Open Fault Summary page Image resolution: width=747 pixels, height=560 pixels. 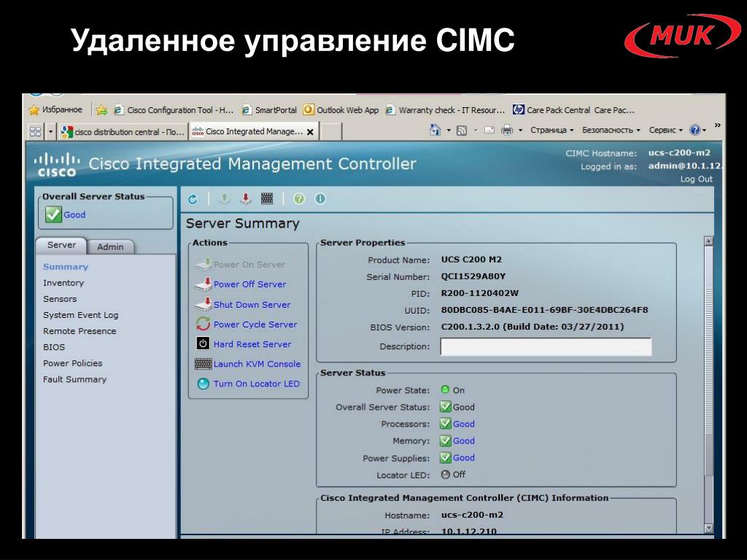click(x=75, y=379)
